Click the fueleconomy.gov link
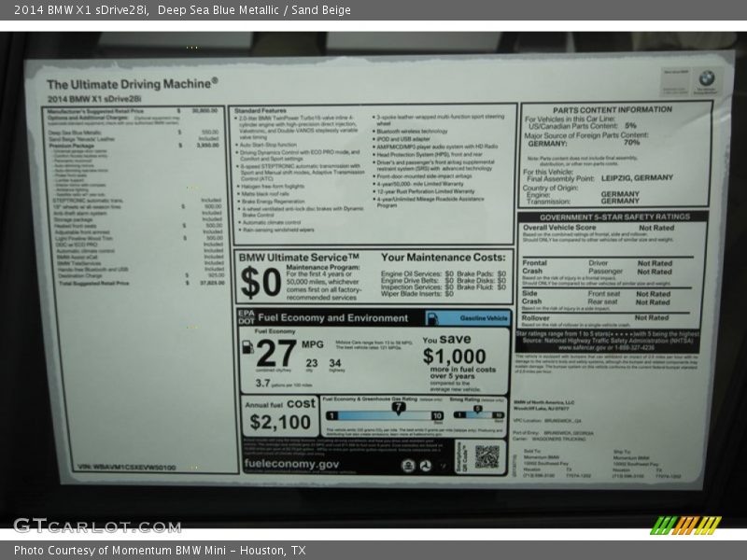The height and width of the screenshot is (560, 747). tap(291, 464)
